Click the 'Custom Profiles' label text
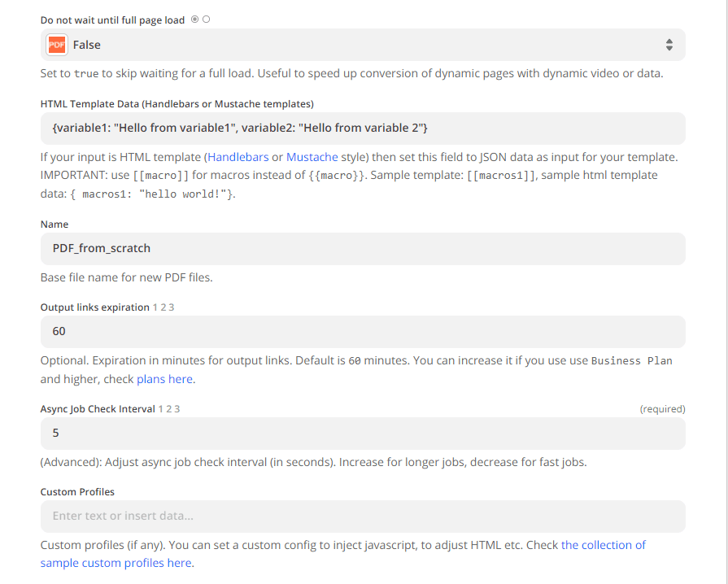This screenshot has width=728, height=584. coord(77,492)
